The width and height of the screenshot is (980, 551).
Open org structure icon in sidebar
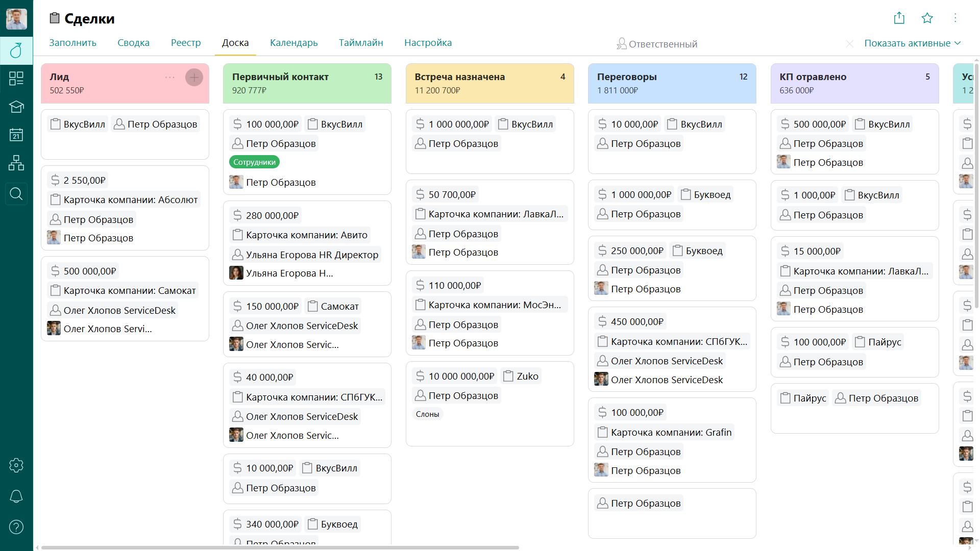pos(16,163)
